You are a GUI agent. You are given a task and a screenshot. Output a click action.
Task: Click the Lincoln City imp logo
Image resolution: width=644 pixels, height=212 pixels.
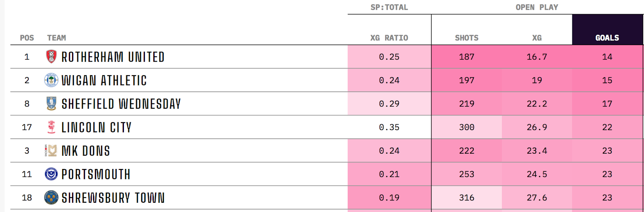51,127
